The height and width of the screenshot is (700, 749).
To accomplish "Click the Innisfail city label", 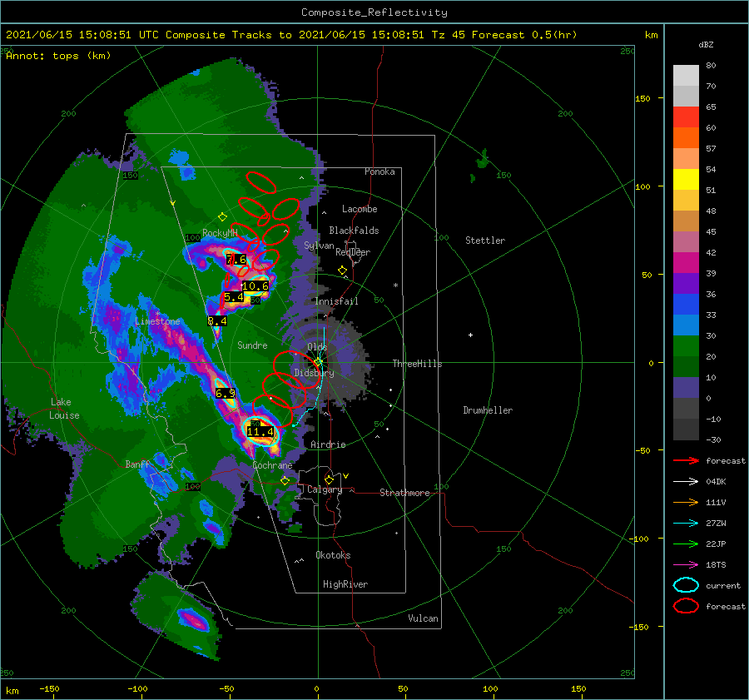I will coord(336,301).
